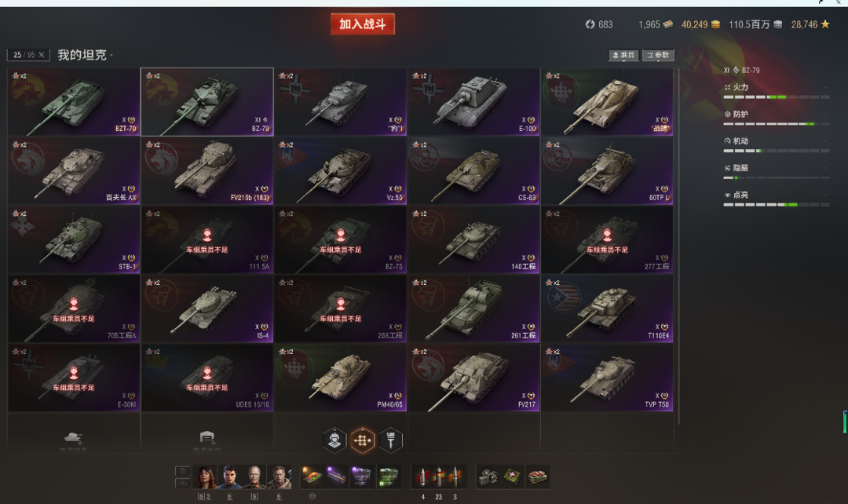The image size is (848, 504).
Task: Select the shell slot with 23 rounds
Action: click(x=439, y=477)
